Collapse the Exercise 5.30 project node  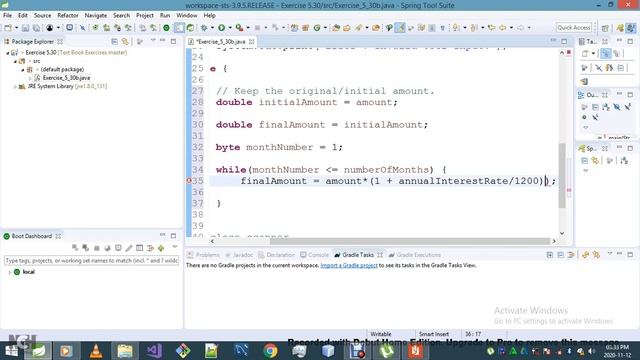click(7, 53)
